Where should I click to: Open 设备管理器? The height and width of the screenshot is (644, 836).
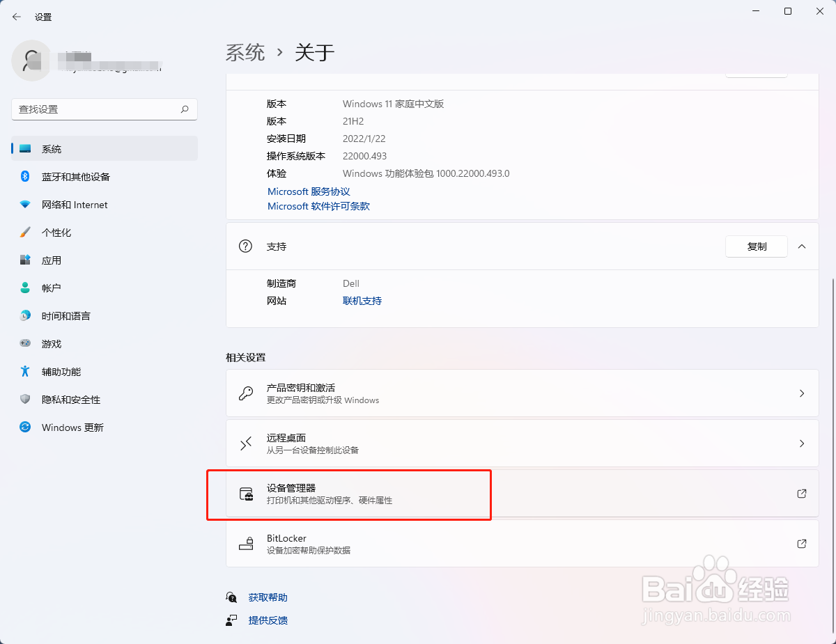[522, 494]
